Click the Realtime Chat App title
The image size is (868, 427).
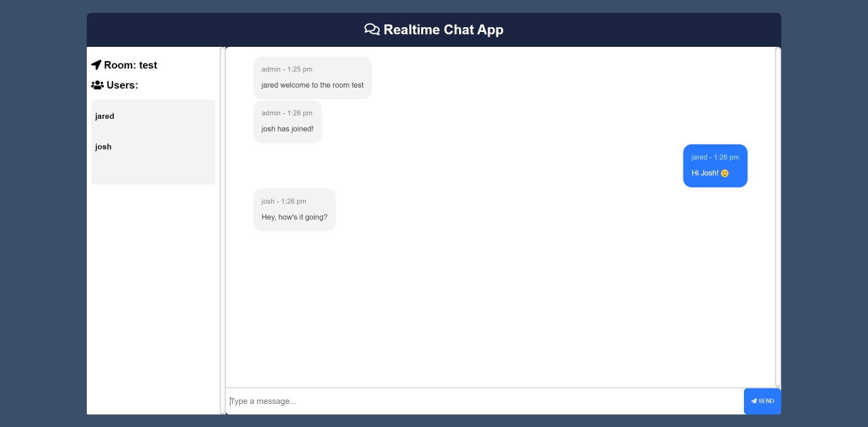point(443,30)
